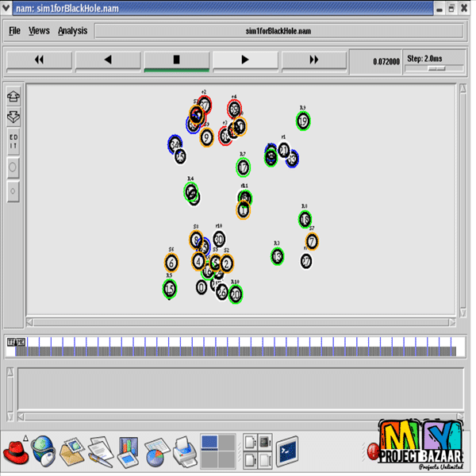This screenshot has width=476, height=476.
Task: Open the Views menu
Action: pos(39,31)
